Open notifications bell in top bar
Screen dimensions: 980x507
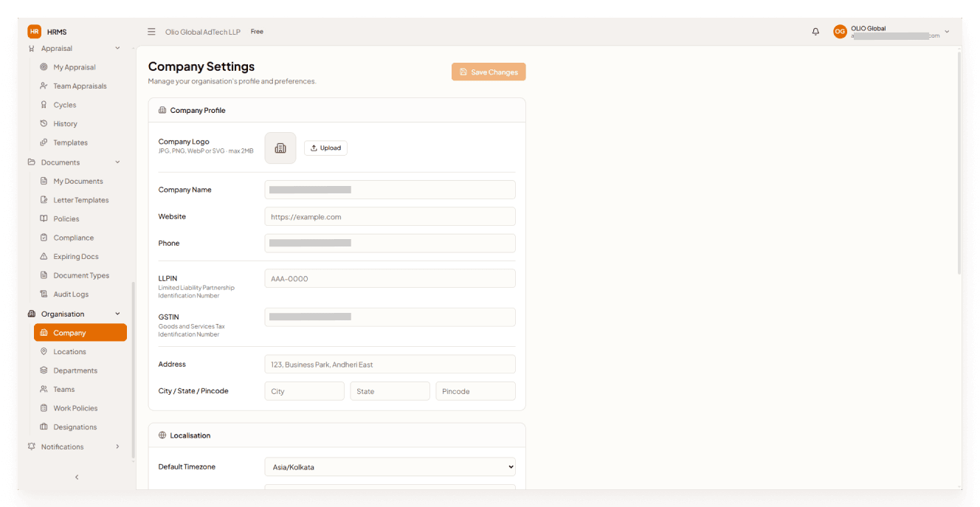[x=815, y=32]
